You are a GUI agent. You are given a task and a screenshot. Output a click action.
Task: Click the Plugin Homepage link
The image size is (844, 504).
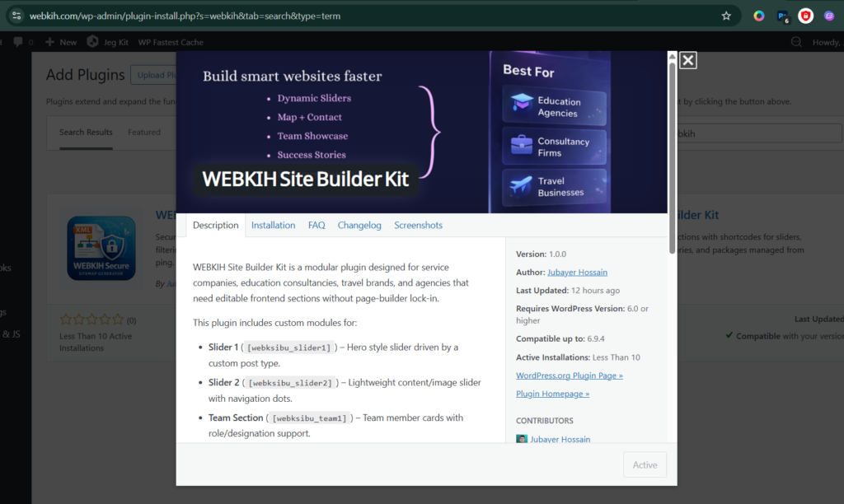pyautogui.click(x=552, y=394)
